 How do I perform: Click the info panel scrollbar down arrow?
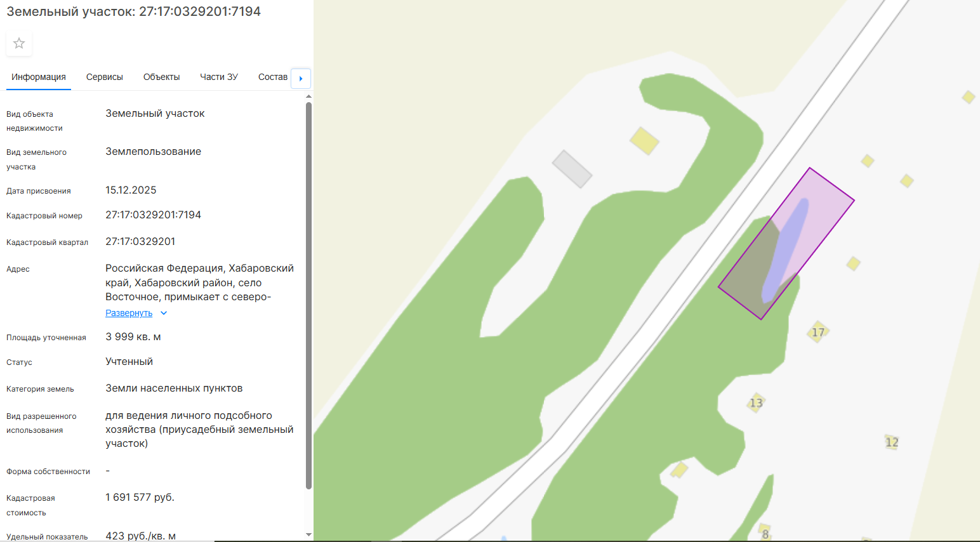308,535
